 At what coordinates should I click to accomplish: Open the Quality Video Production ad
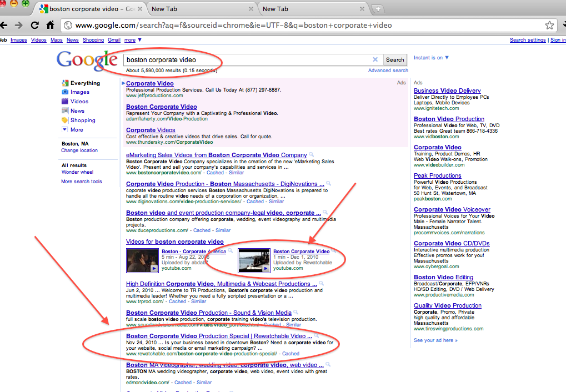448,305
